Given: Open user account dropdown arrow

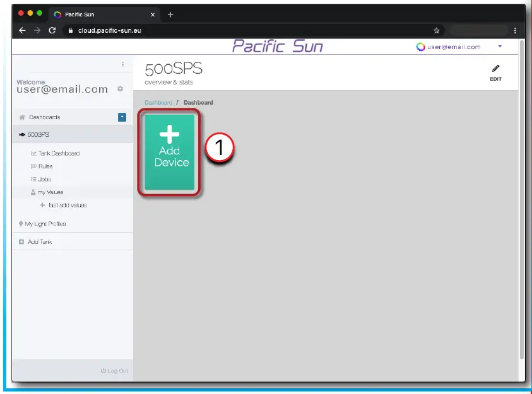Looking at the screenshot, I should point(500,46).
